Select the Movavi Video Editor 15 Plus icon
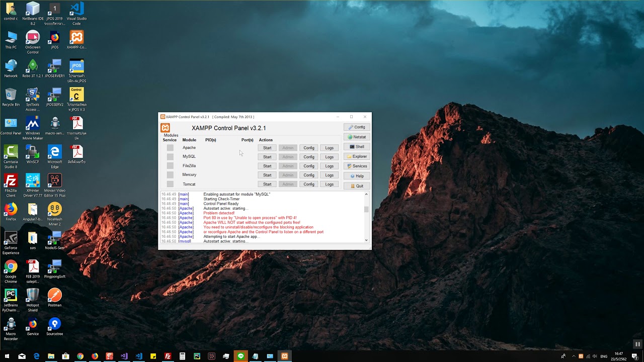 click(x=54, y=186)
